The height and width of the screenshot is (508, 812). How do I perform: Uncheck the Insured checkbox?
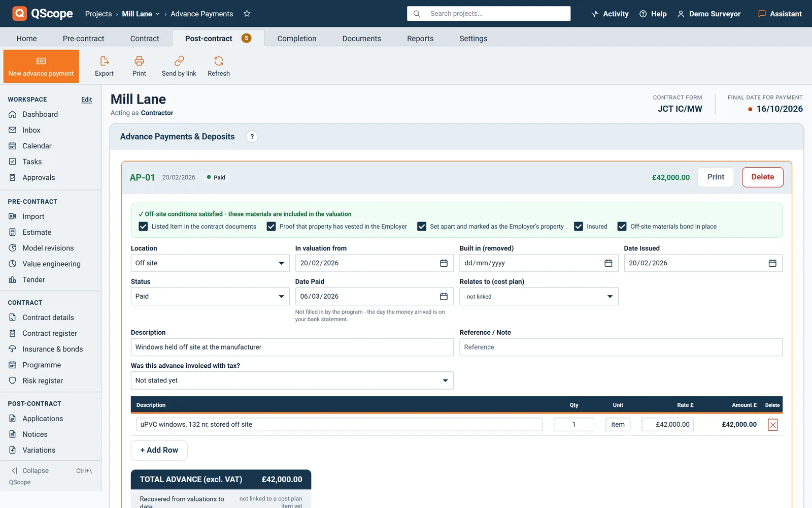pos(579,227)
